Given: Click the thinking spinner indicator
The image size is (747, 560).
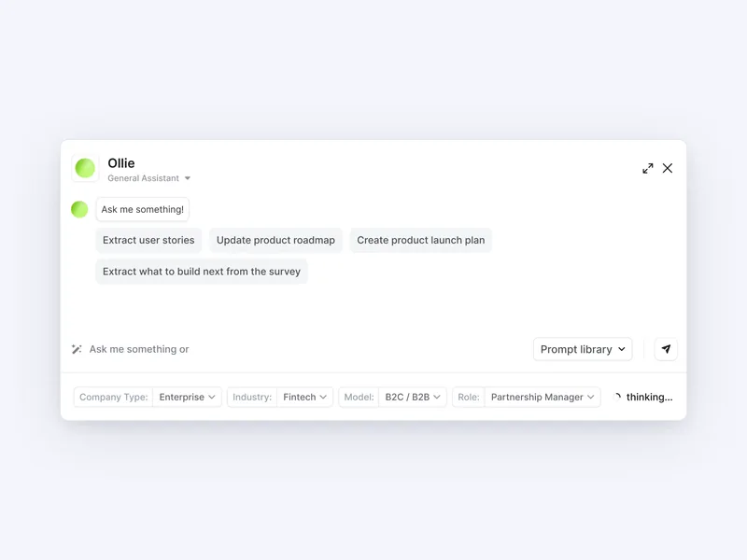Looking at the screenshot, I should (x=617, y=397).
